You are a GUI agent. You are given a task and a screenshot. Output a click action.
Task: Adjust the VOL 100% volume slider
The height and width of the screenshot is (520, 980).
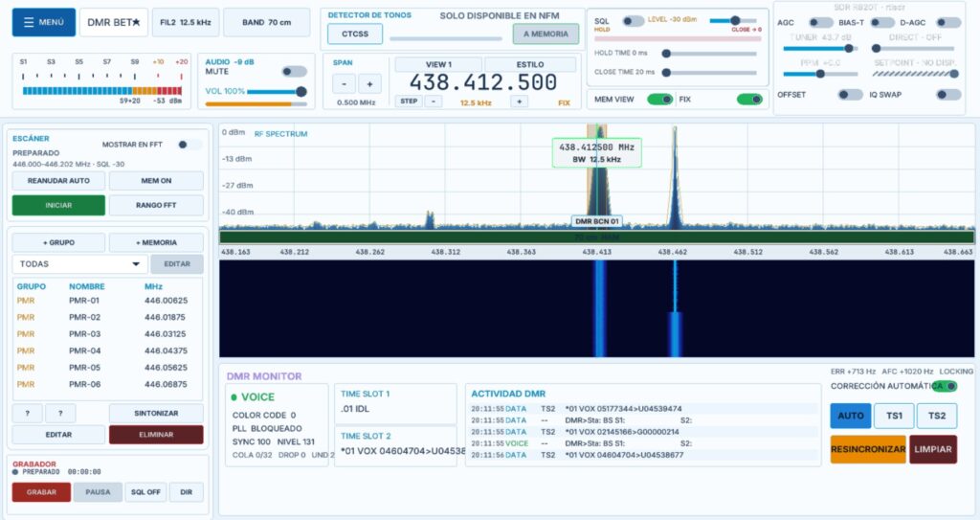(x=277, y=92)
